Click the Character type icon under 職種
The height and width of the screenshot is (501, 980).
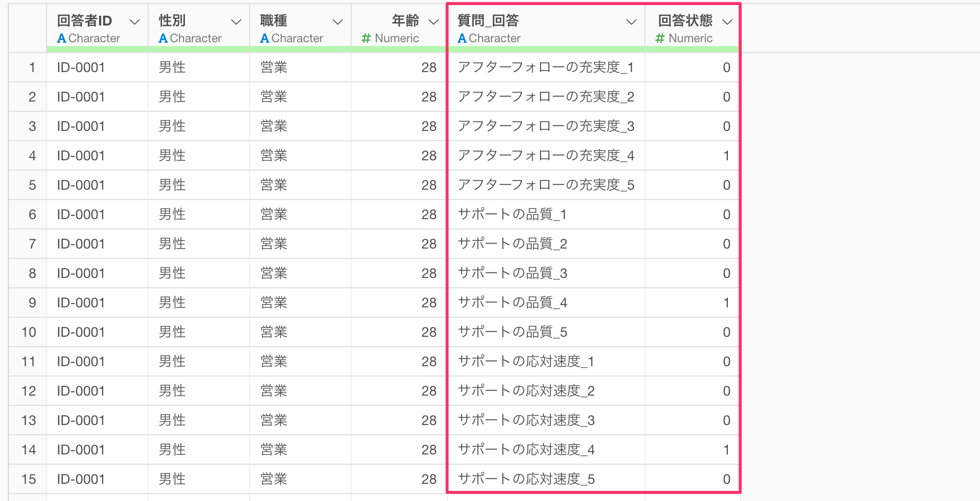[264, 38]
